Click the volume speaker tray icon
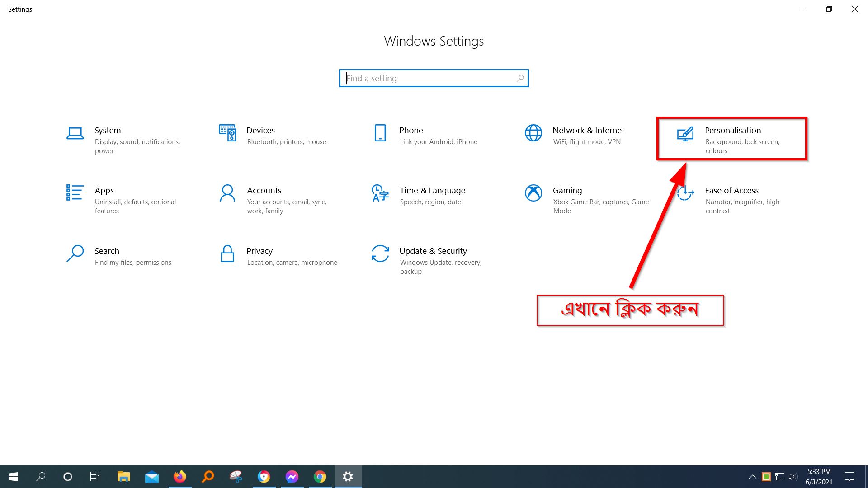 tap(793, 477)
